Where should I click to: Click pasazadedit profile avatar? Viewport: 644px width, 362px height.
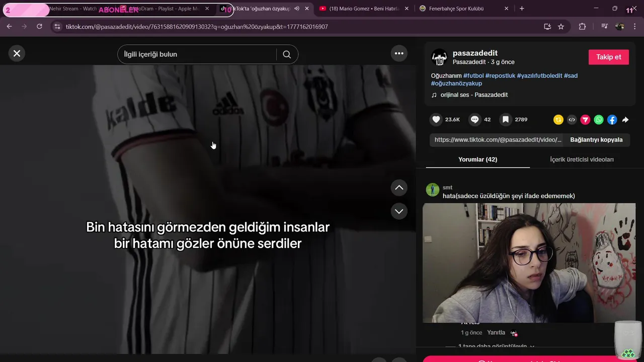[439, 57]
